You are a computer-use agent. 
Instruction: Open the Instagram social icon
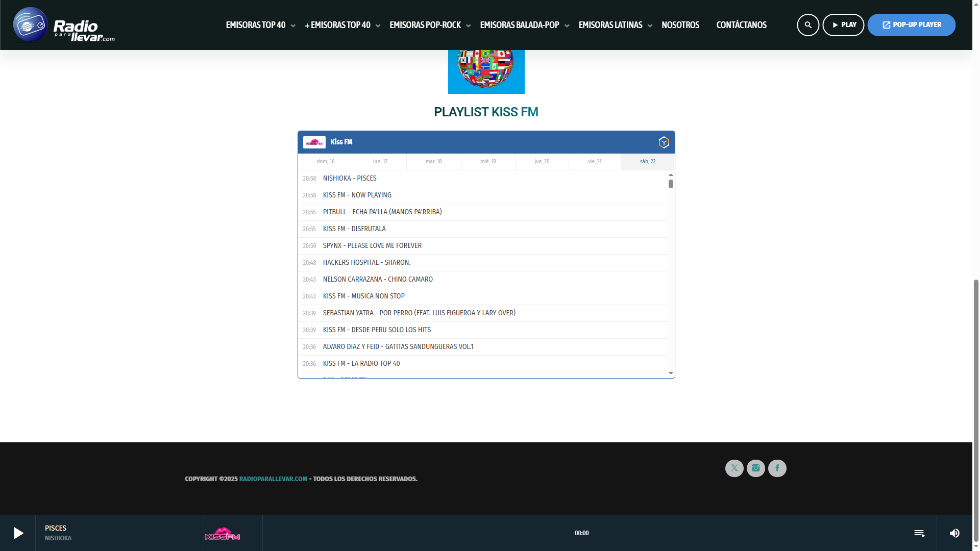pos(756,468)
